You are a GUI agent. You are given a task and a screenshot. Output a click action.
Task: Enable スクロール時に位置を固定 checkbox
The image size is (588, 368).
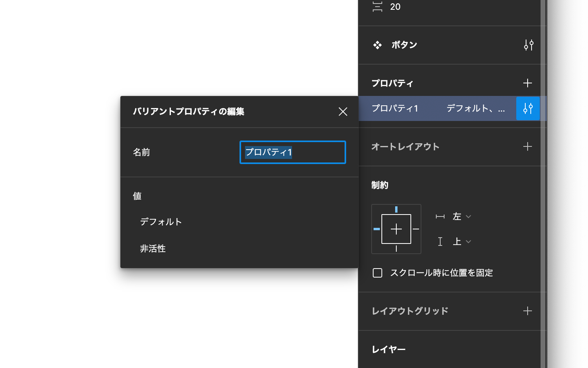coord(377,273)
